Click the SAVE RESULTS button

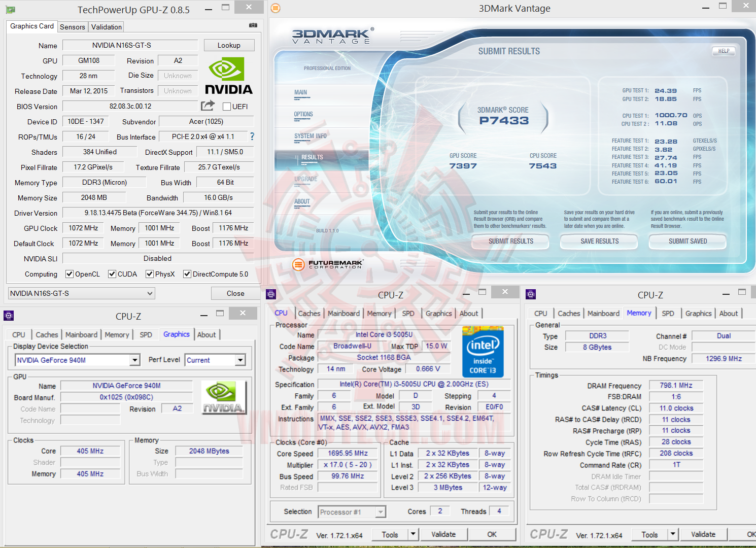coord(600,242)
